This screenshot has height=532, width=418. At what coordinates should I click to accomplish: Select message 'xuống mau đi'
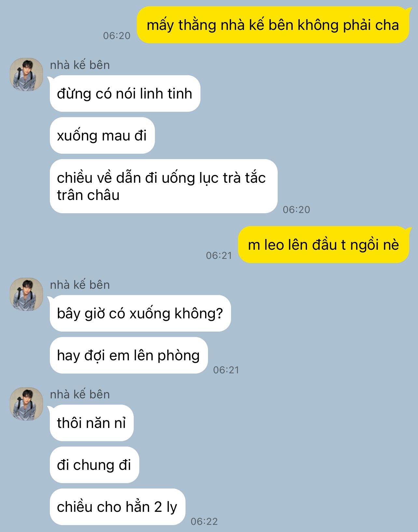pyautogui.click(x=102, y=136)
